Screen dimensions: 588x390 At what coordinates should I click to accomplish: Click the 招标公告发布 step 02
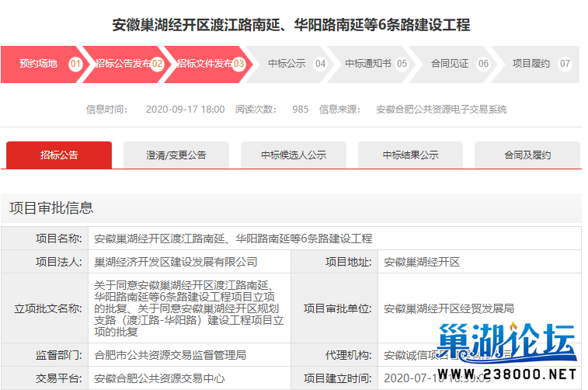[127, 64]
